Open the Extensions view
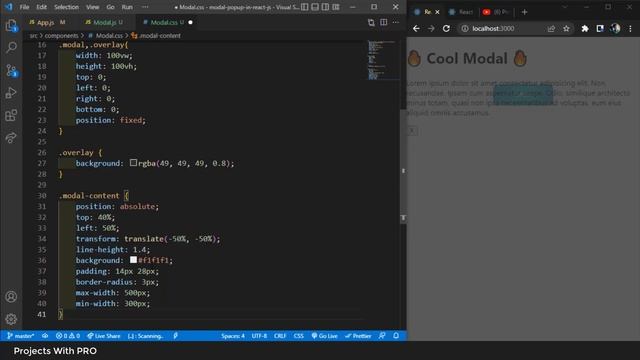Screen dimensions: 640x360 point(11,116)
